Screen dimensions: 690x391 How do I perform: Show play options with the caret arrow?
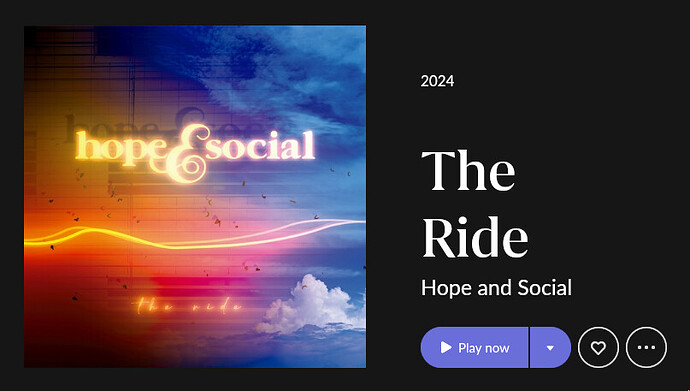tap(550, 347)
